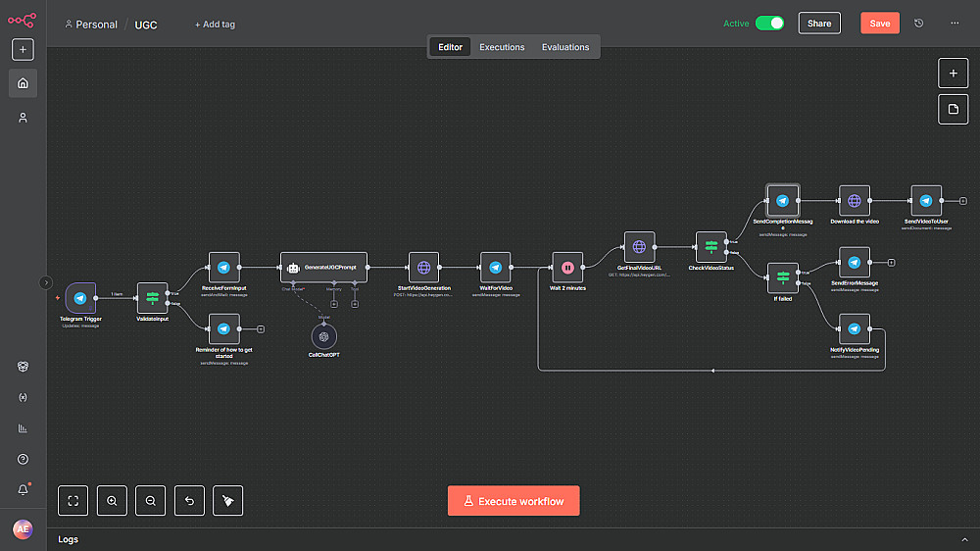Toggle the Active workflow switch
Image resolution: width=980 pixels, height=551 pixels.
coord(769,24)
